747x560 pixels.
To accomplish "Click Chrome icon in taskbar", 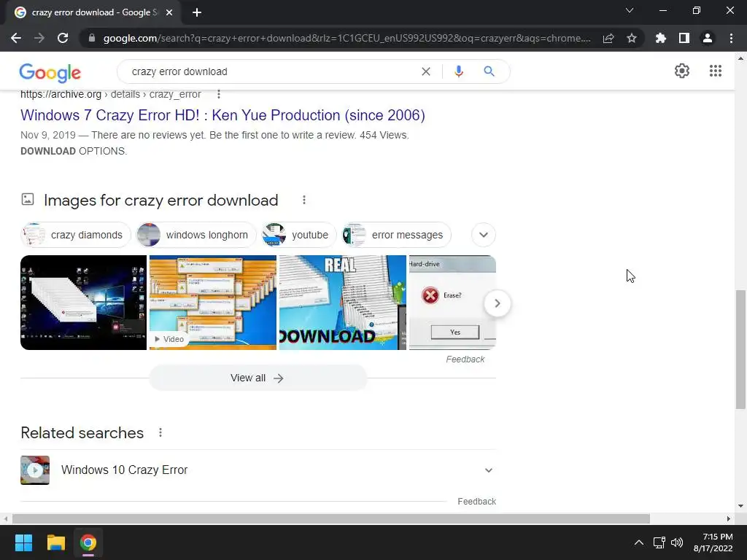I will pos(88,542).
